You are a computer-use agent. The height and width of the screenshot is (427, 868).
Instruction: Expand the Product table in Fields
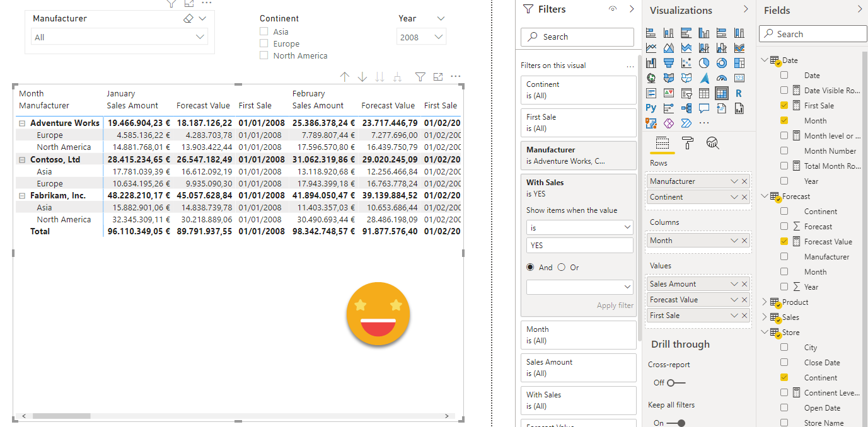point(765,302)
